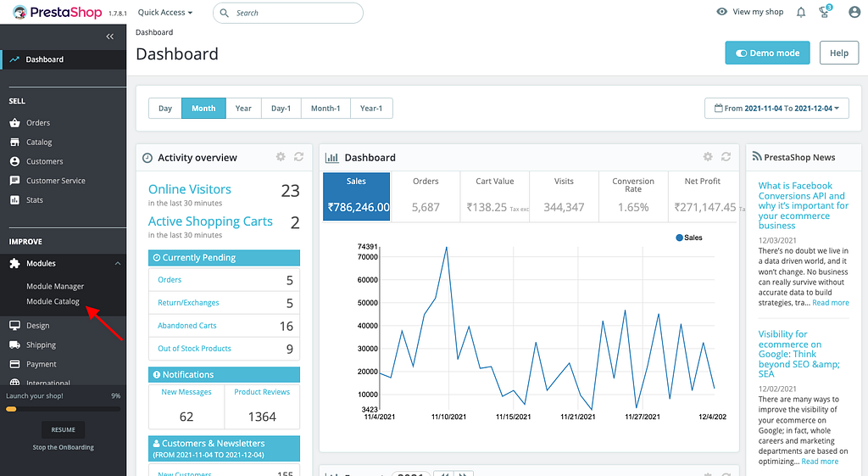Select the Cart Value metric tab
This screenshot has width=868, height=476.
click(495, 197)
